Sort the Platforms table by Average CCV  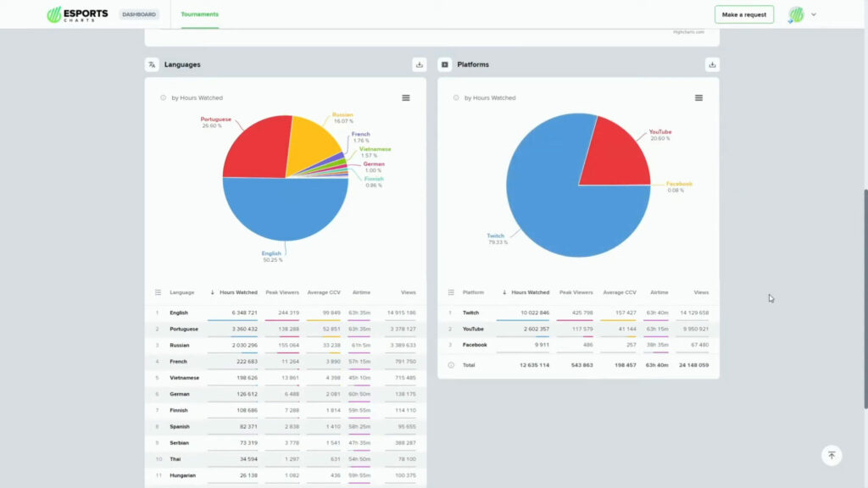pos(619,291)
